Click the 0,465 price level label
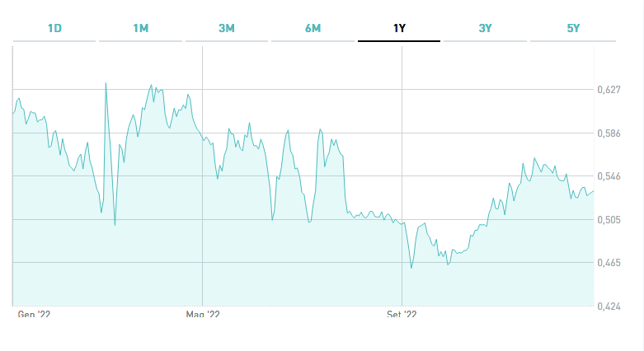This screenshot has height=351, width=644. coord(608,263)
